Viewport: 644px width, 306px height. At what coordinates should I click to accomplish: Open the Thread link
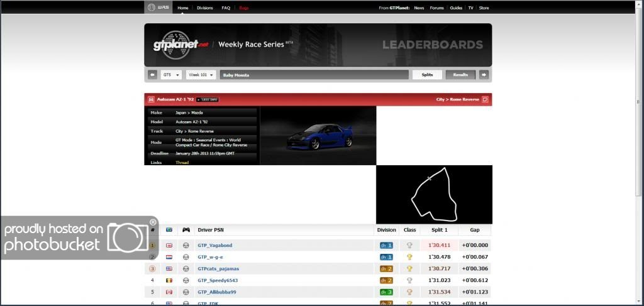tap(182, 163)
